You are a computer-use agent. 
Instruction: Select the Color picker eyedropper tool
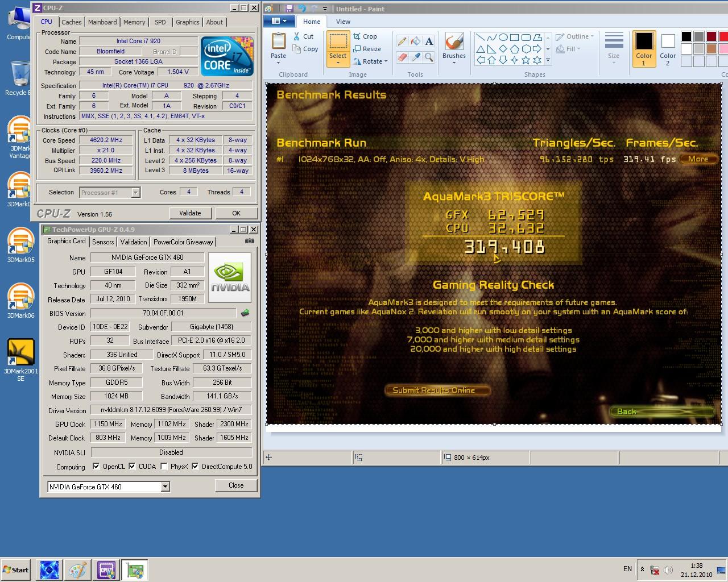click(x=416, y=57)
